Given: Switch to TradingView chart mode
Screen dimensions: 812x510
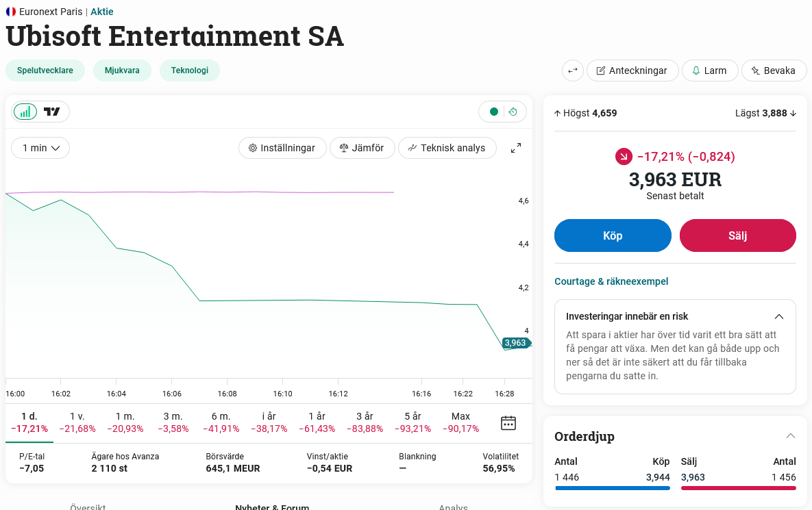Looking at the screenshot, I should [x=52, y=112].
